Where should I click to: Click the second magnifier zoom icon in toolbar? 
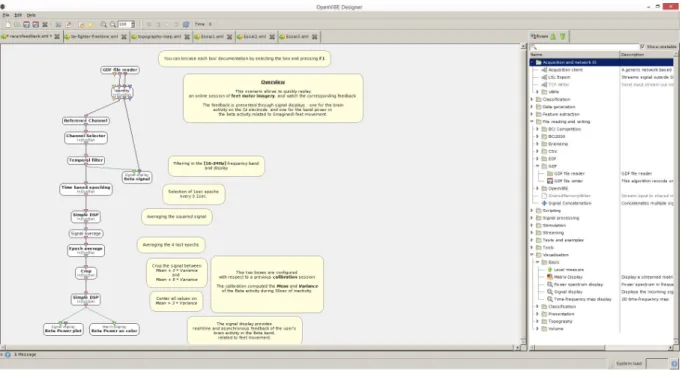click(x=113, y=24)
